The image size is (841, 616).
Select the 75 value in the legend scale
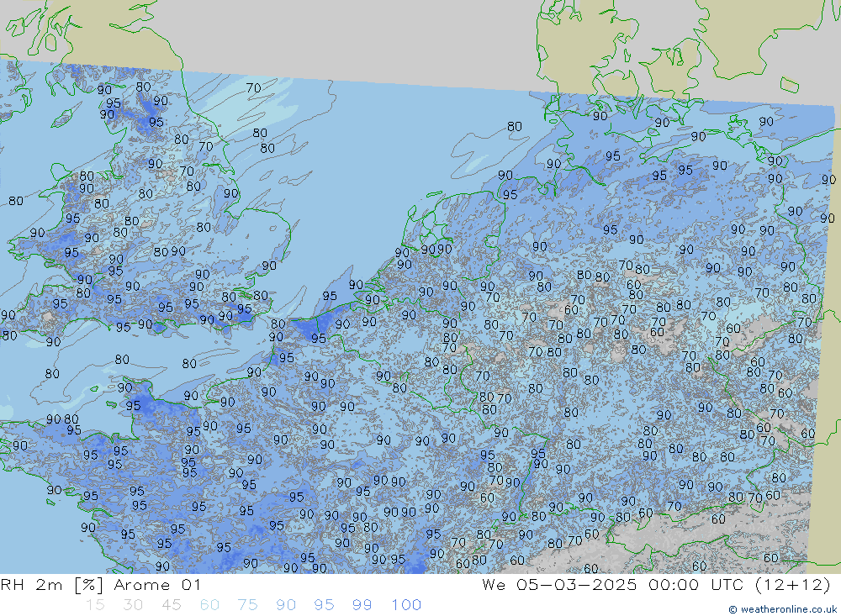tap(247, 605)
